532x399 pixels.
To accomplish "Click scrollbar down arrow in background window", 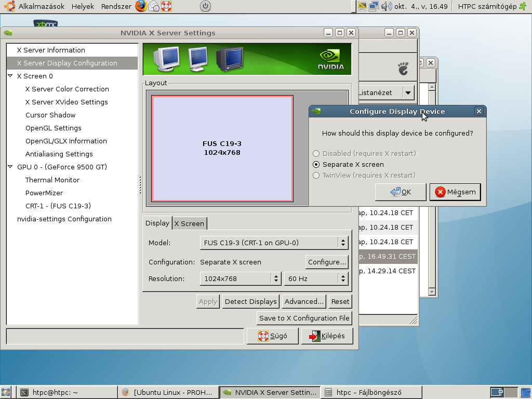I will [432, 292].
